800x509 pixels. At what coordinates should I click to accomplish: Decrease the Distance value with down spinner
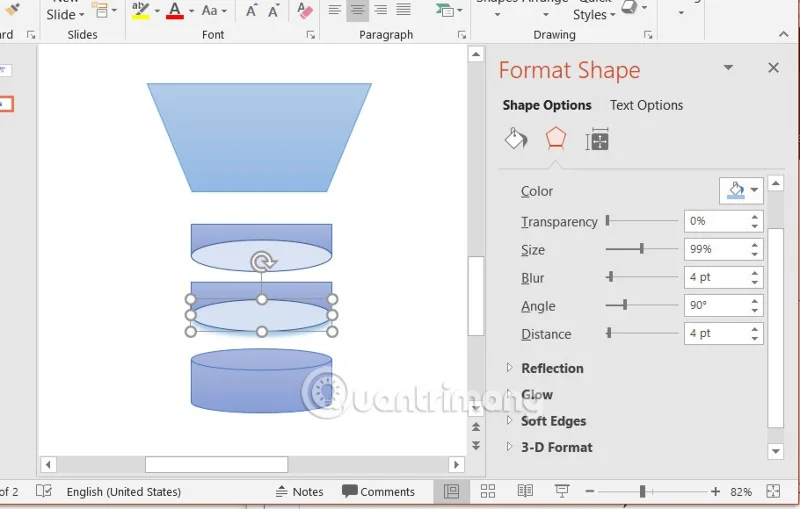point(755,338)
